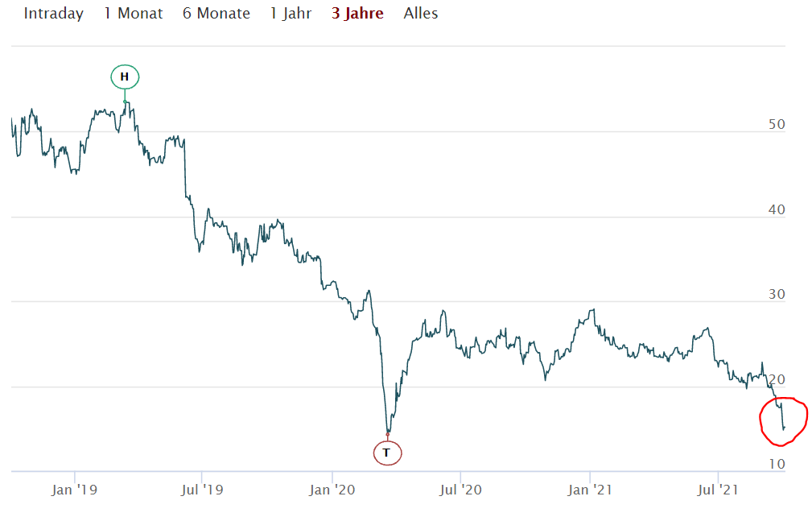Switch to the 1 Monat tab
The height and width of the screenshot is (517, 812).
(x=133, y=14)
